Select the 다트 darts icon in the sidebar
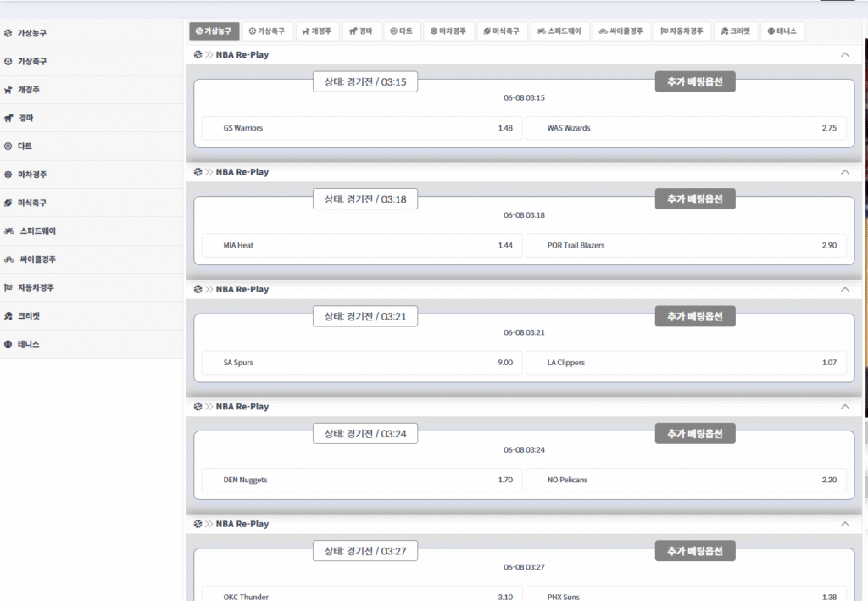Screen dimensions: 868x601 [8, 146]
